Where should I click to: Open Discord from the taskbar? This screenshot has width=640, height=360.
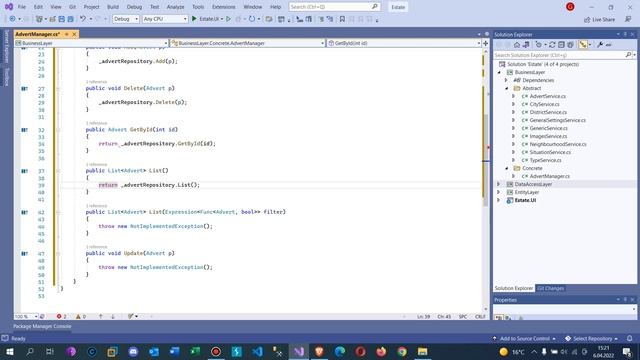133,351
